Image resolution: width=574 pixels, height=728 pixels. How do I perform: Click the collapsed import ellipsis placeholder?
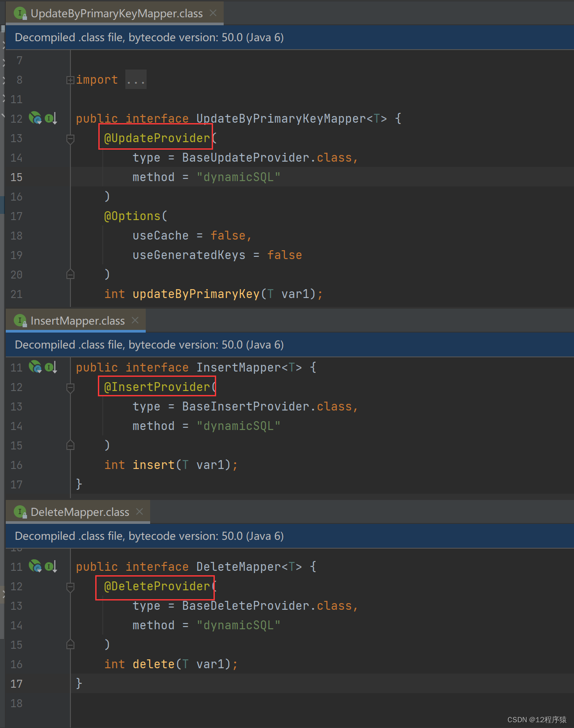tap(136, 80)
